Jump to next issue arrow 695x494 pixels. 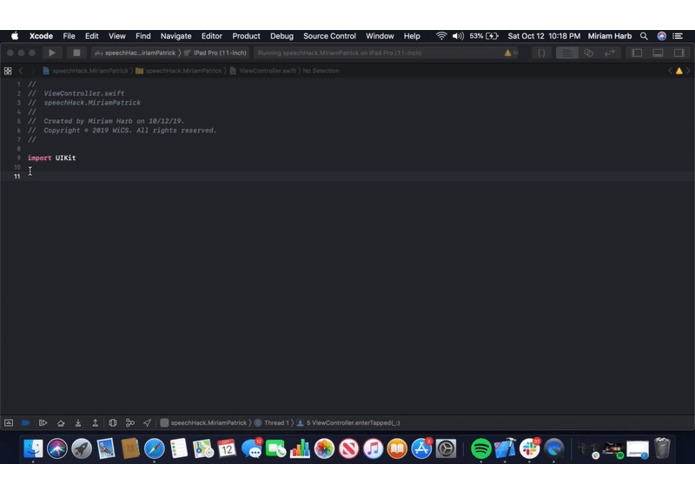click(688, 71)
